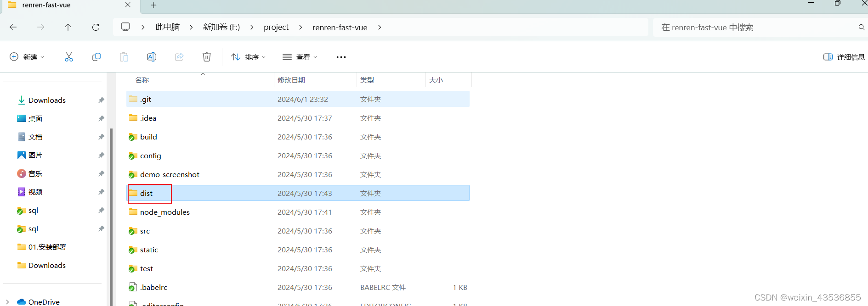Toggle the 详细信息 details pane

pos(844,57)
